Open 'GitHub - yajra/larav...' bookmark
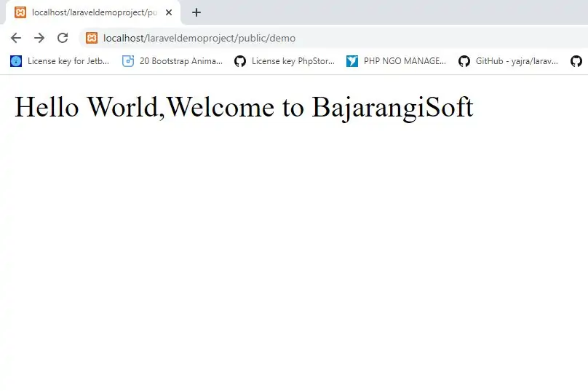The height and width of the screenshot is (391, 588). 508,61
